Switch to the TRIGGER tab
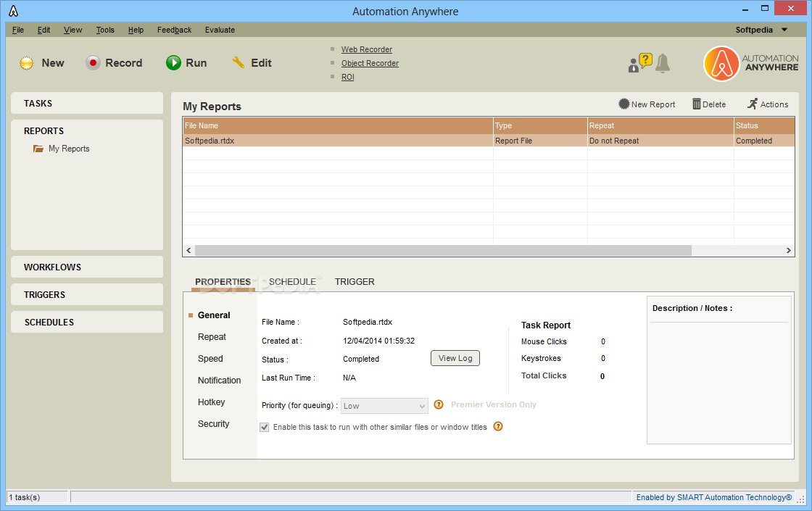 coord(355,282)
